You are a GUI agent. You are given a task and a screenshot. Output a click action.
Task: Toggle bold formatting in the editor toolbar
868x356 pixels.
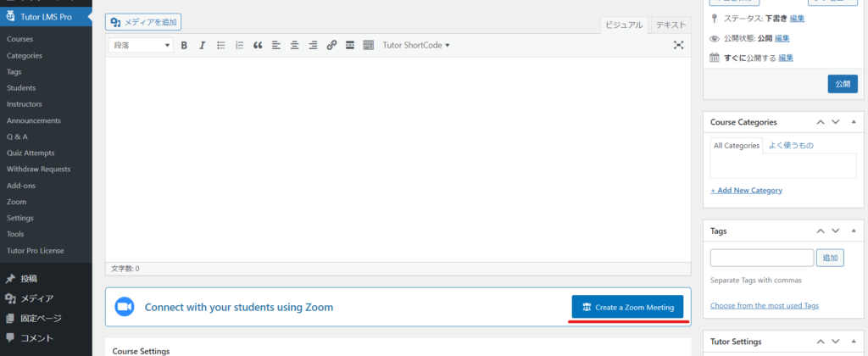(184, 45)
